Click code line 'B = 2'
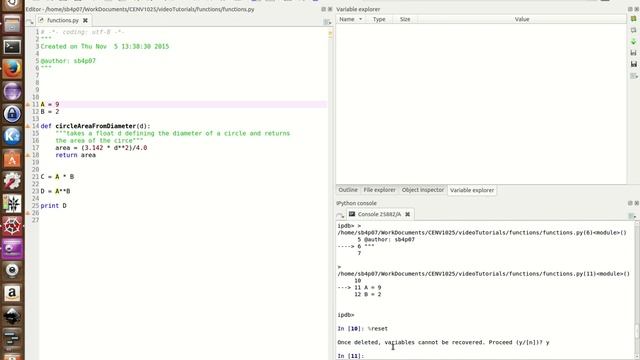Screen dimensions: 640x360 (x=50, y=112)
